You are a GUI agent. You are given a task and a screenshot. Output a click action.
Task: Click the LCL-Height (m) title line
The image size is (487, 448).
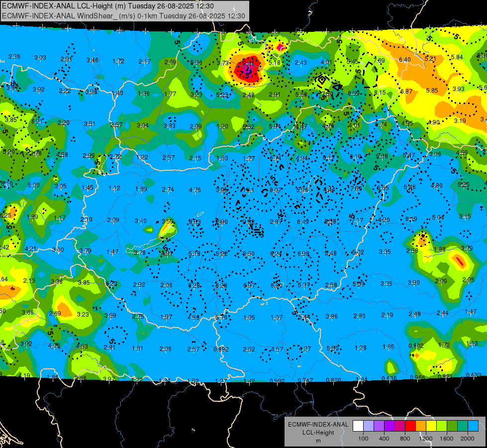pyautogui.click(x=108, y=6)
